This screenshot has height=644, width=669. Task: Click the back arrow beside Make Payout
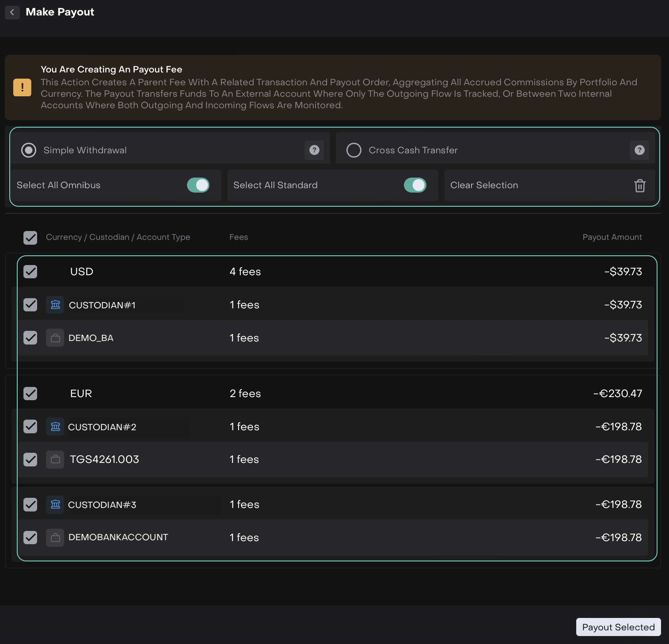(12, 12)
